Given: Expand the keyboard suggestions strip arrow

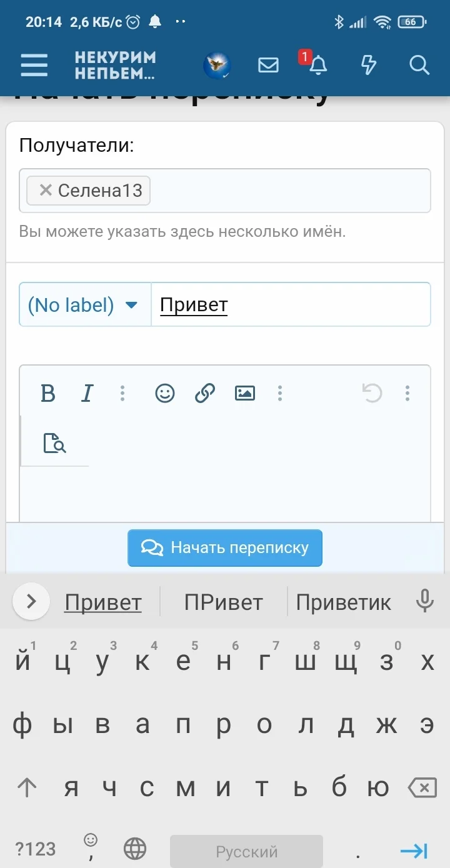Looking at the screenshot, I should click(31, 602).
